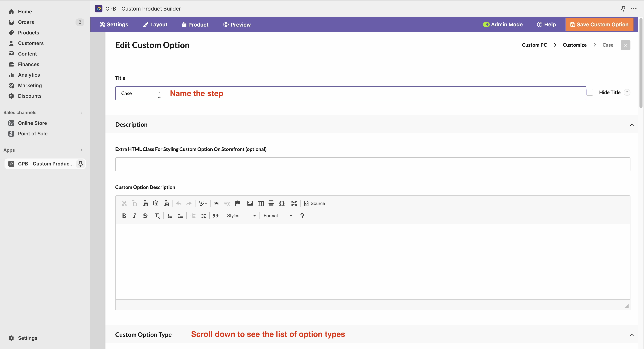Screen dimensions: 644x349
Task: Insert image in description editor
Action: (x=250, y=203)
